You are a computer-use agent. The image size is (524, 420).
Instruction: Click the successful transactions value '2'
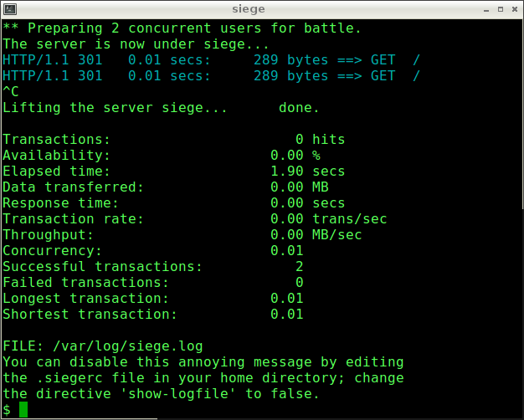click(x=300, y=267)
